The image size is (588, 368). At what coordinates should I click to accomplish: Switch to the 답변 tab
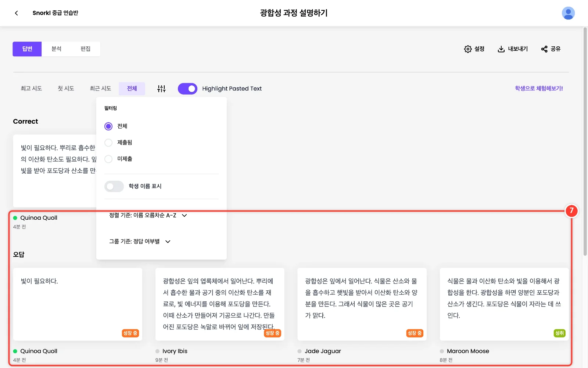coord(27,49)
